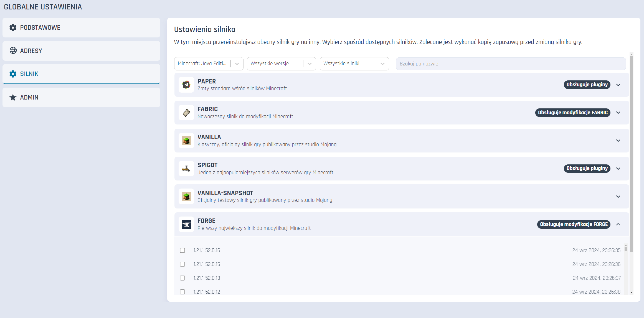Click the Obsługuje modyfikacje FABRIC badge
The height and width of the screenshot is (318, 644).
[x=573, y=113]
